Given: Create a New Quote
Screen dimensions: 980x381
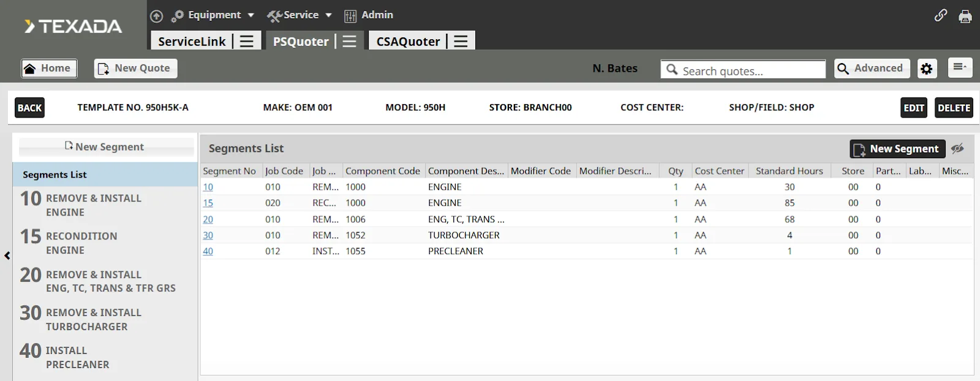Looking at the screenshot, I should point(135,68).
